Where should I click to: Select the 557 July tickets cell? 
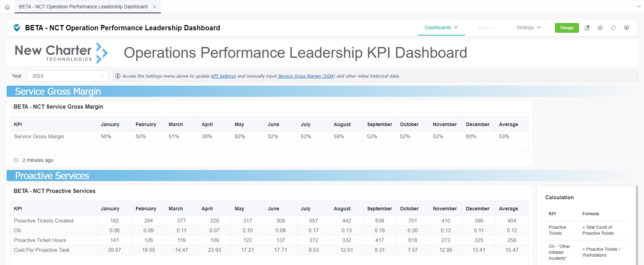click(x=314, y=221)
